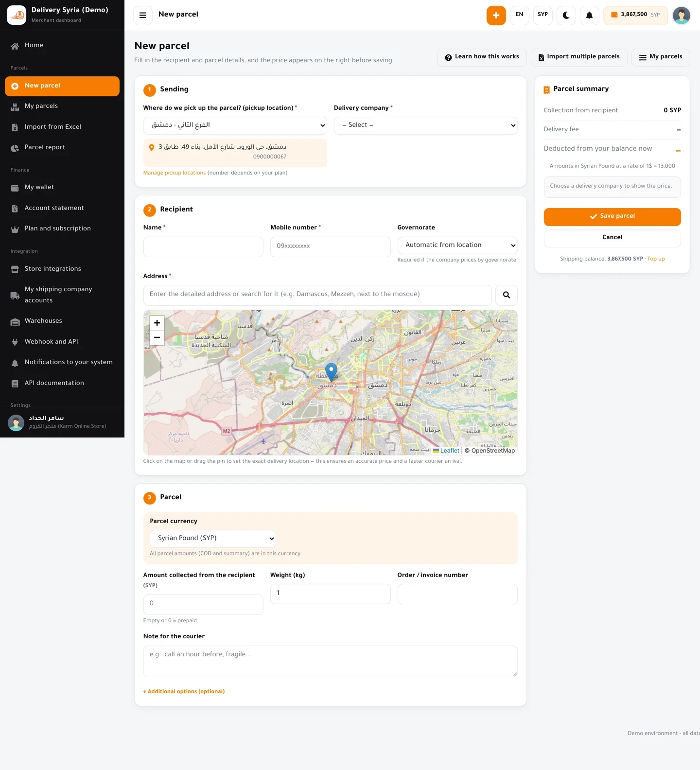Switch language with the EN toggle

click(519, 15)
